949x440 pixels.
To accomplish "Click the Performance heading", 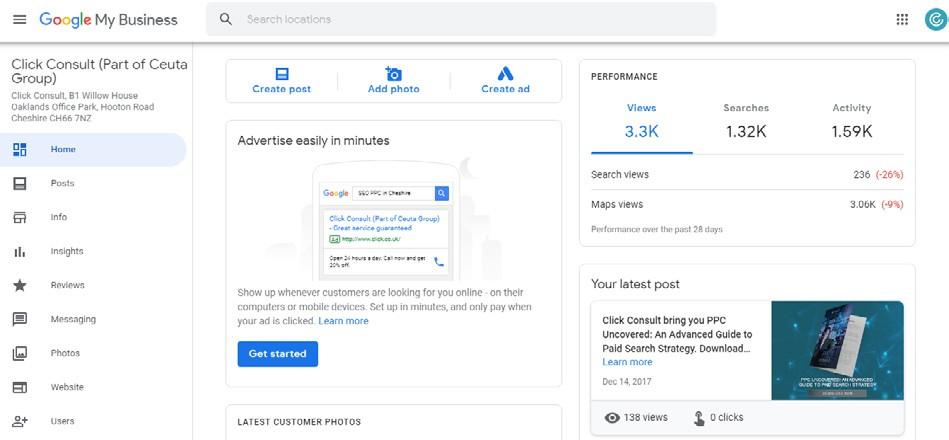I will 624,77.
